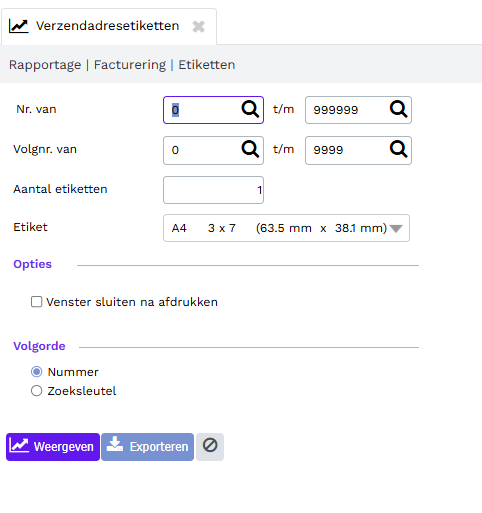This screenshot has width=482, height=513.
Task: Click the chart icon on Weergeven button
Action: tap(19, 445)
